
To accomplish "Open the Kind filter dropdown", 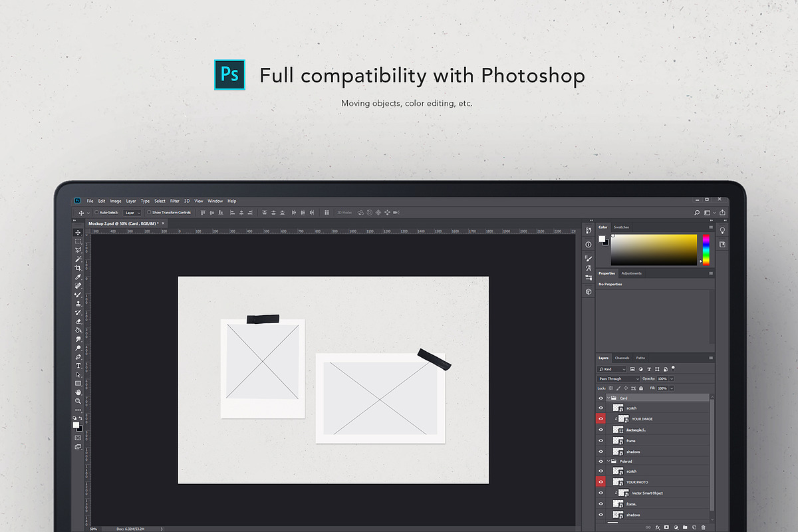I will pyautogui.click(x=612, y=369).
